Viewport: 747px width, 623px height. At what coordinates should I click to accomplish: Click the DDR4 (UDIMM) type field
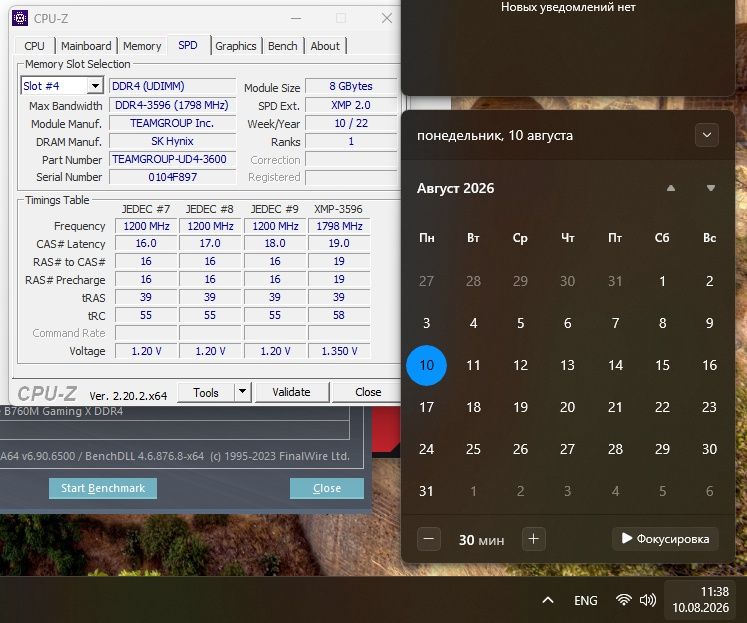[x=172, y=86]
